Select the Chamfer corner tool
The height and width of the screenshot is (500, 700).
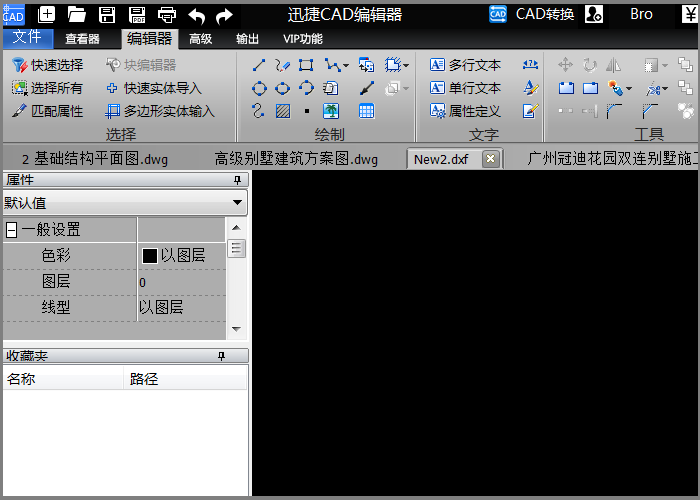tap(650, 111)
